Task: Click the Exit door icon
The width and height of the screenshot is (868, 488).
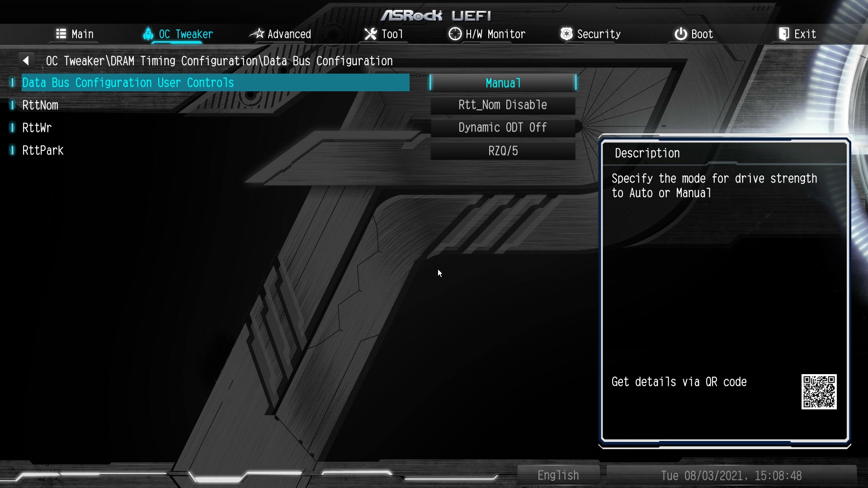Action: click(x=784, y=34)
